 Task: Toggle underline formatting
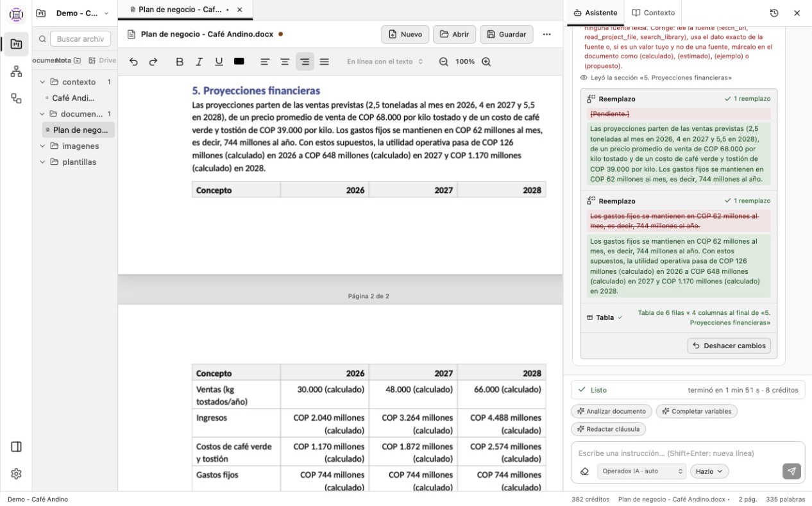click(x=219, y=62)
